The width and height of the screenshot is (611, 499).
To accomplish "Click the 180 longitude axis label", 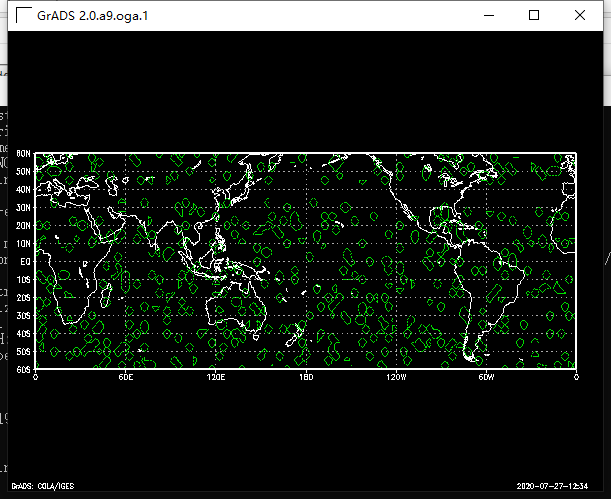I will tap(306, 377).
